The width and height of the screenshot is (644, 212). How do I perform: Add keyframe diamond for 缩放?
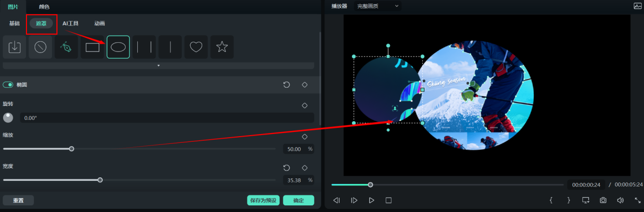[x=305, y=137]
